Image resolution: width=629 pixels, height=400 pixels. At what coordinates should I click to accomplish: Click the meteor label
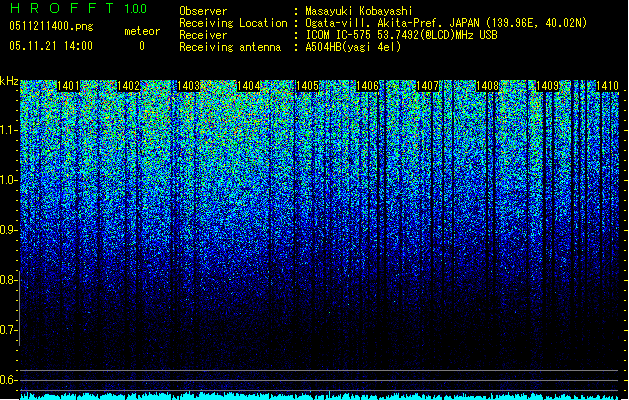pyautogui.click(x=142, y=31)
